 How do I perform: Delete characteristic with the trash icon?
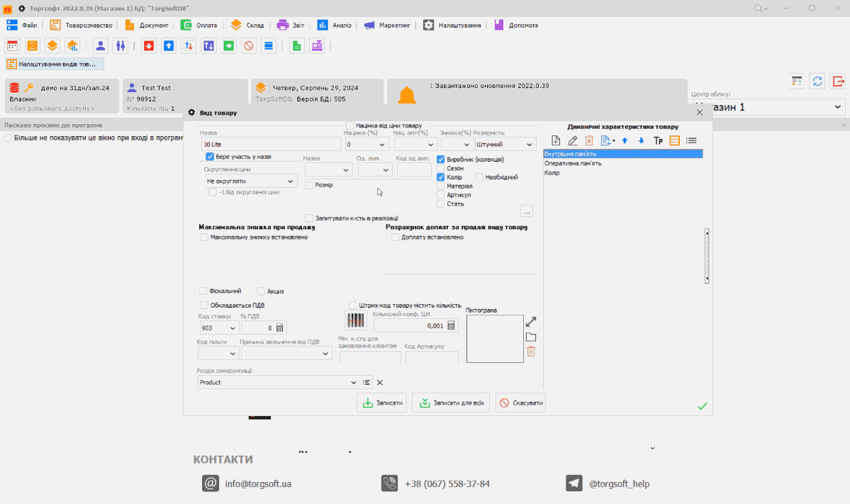pyautogui.click(x=589, y=141)
